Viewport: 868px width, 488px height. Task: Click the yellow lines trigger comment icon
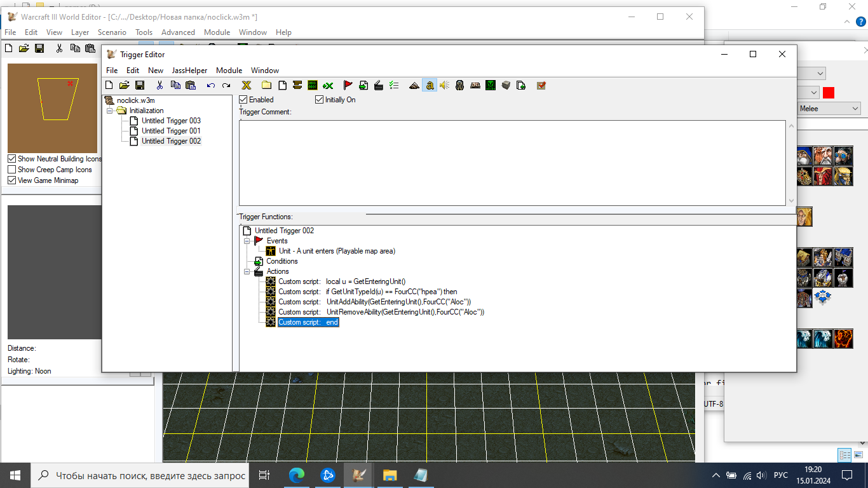click(x=297, y=85)
